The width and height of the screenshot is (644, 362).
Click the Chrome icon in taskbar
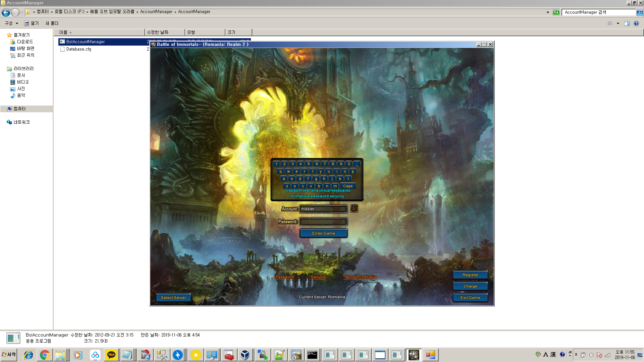tap(45, 355)
